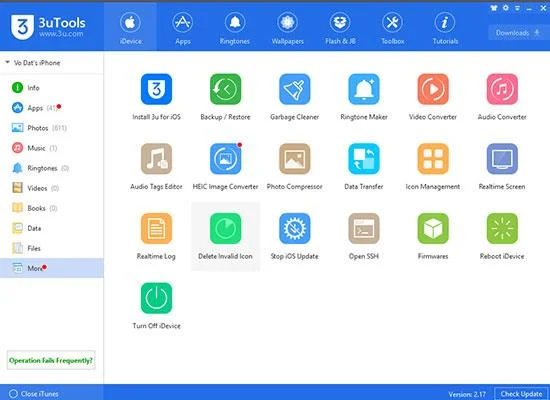Screen dimensions: 550x400
Task: Select Ringtones in sidebar list
Action: tap(52, 168)
